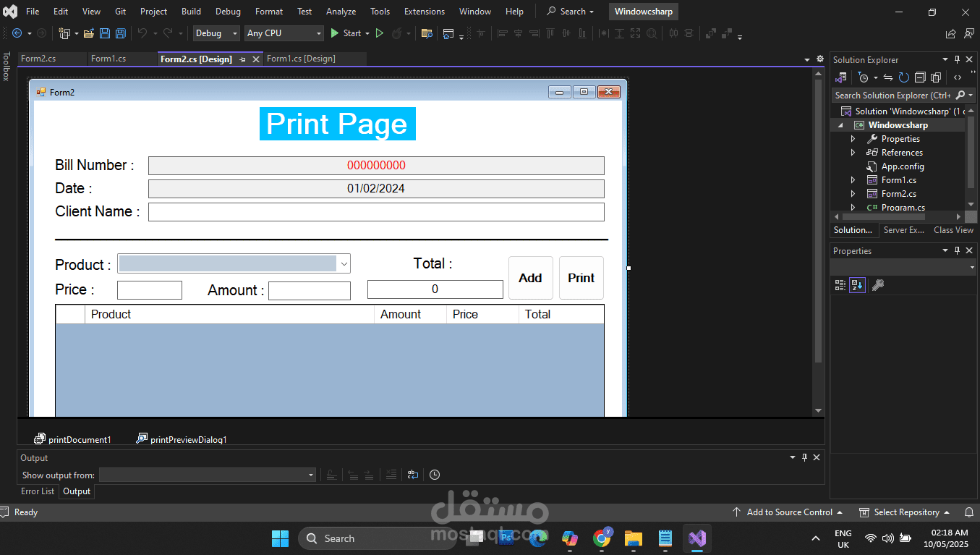Toggle Alphabetical sort in Properties panel
Screen dimensions: 980x555
tap(857, 285)
